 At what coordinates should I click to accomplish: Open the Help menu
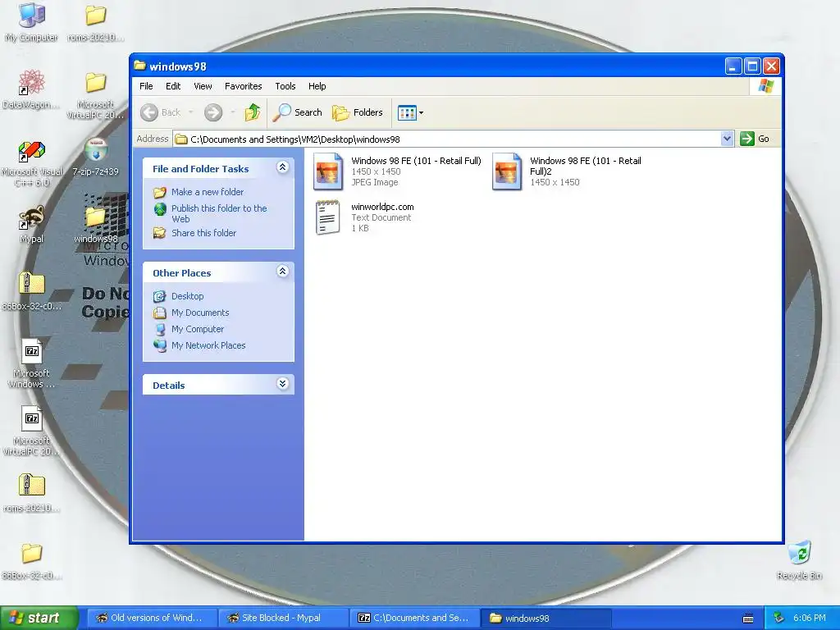(x=317, y=86)
